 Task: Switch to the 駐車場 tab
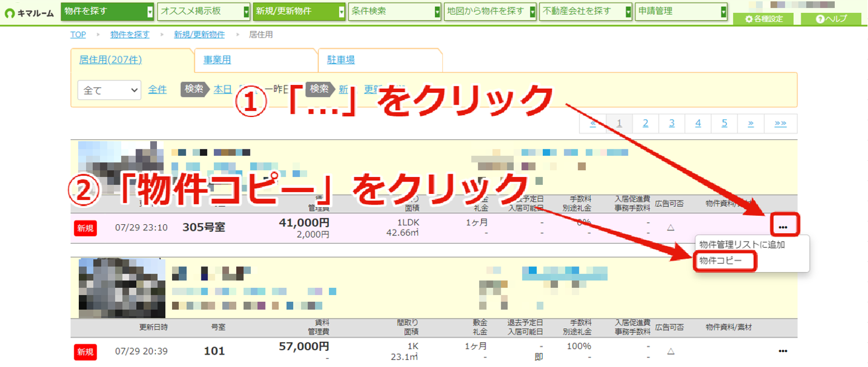[x=341, y=60]
